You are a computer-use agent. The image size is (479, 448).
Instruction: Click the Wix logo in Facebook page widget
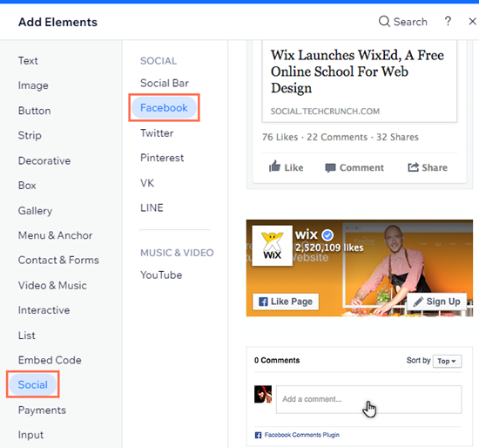(273, 246)
